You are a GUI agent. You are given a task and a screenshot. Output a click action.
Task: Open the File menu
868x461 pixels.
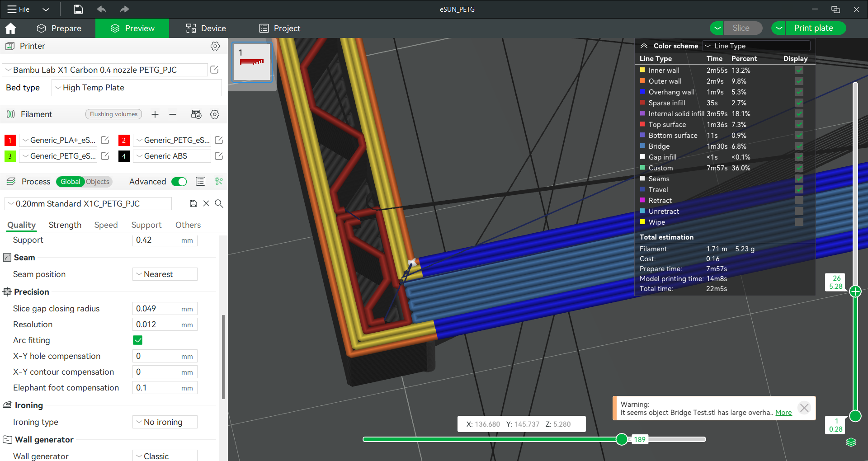[x=18, y=9]
